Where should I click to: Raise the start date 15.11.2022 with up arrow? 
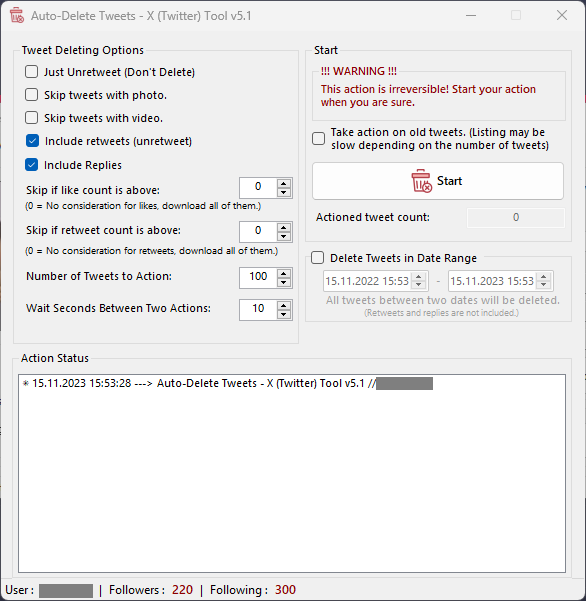tap(419, 277)
